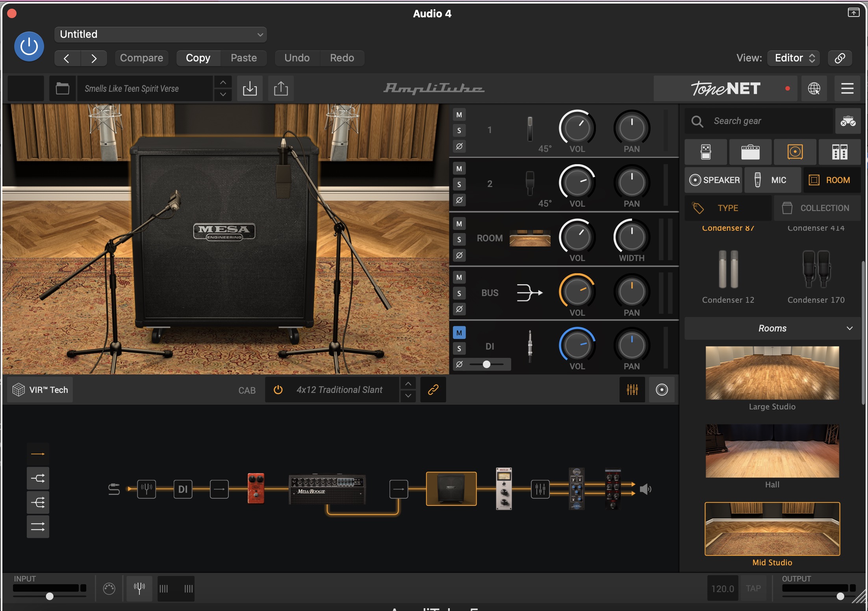The height and width of the screenshot is (611, 868).
Task: Switch to the MIC tab
Action: coord(772,180)
